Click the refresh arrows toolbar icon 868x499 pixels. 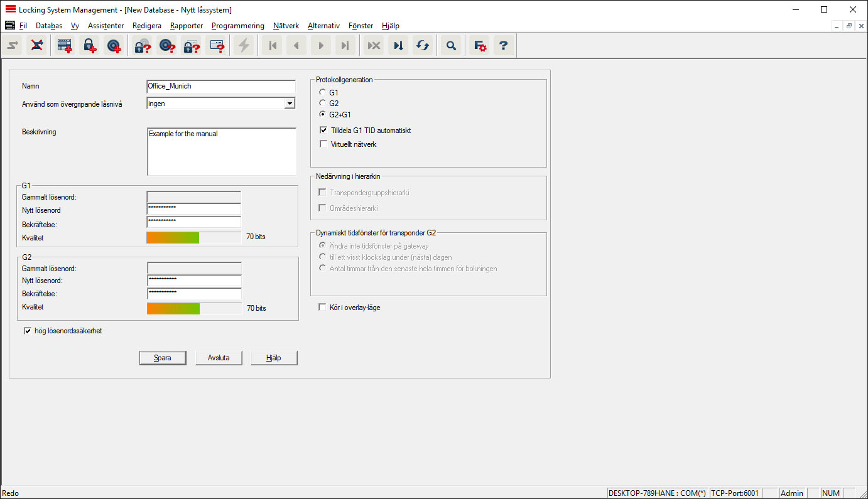tap(423, 46)
